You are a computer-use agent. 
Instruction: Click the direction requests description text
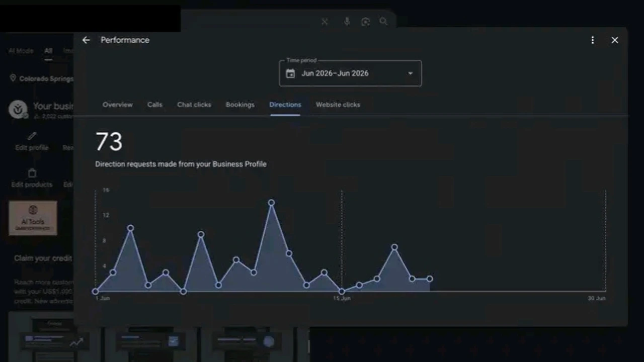(181, 164)
